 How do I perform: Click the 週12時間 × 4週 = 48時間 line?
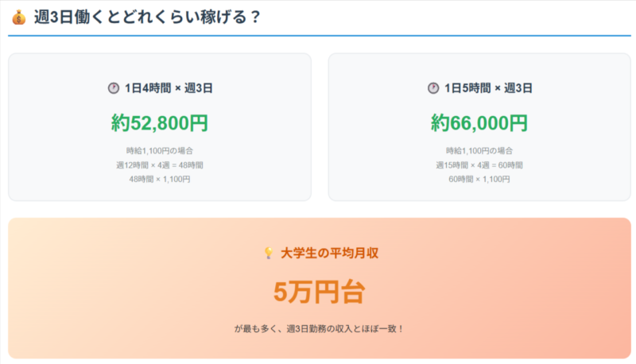160,165
